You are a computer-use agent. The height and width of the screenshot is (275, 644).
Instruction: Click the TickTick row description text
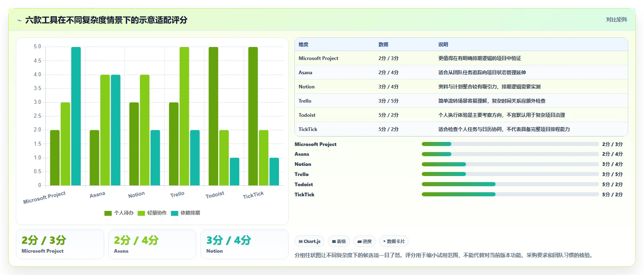point(504,129)
